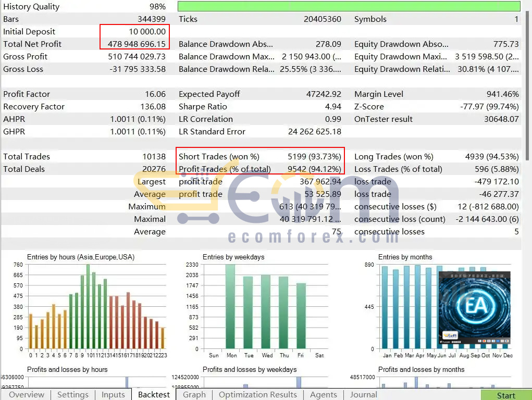Switch to the Overview tab
Viewport: 532px width, 400px height.
(x=27, y=395)
